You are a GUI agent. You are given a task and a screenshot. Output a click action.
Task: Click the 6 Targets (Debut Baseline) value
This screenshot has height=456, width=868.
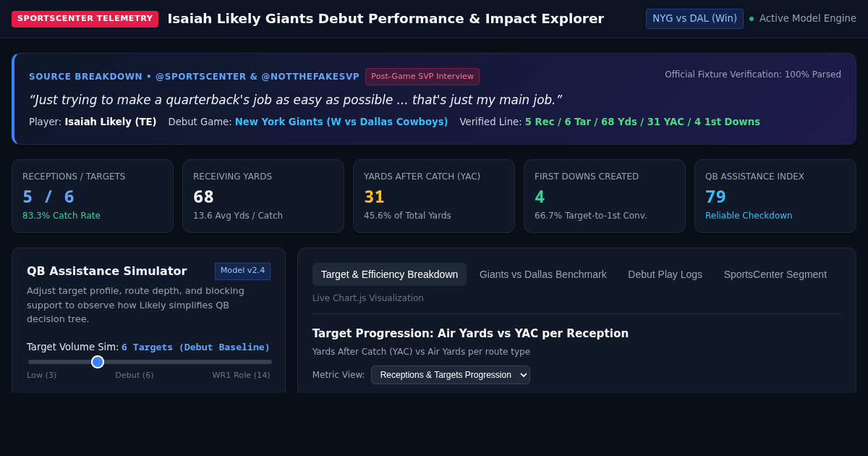[x=195, y=347]
